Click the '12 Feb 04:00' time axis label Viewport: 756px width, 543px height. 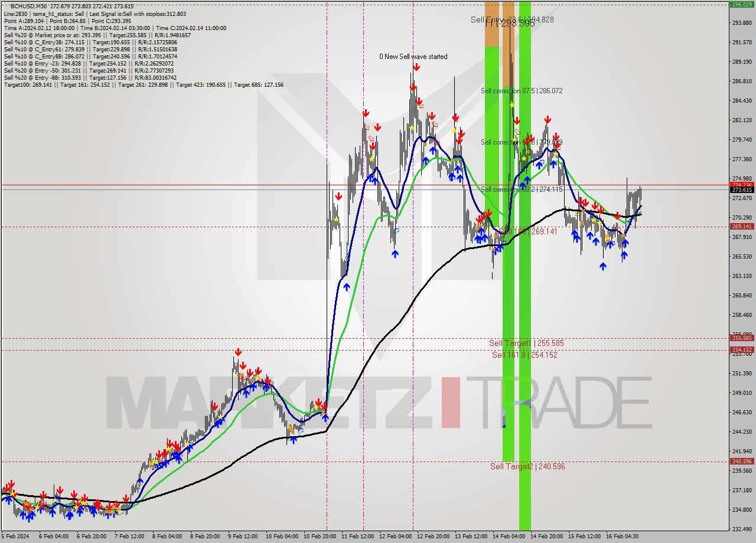[395, 537]
